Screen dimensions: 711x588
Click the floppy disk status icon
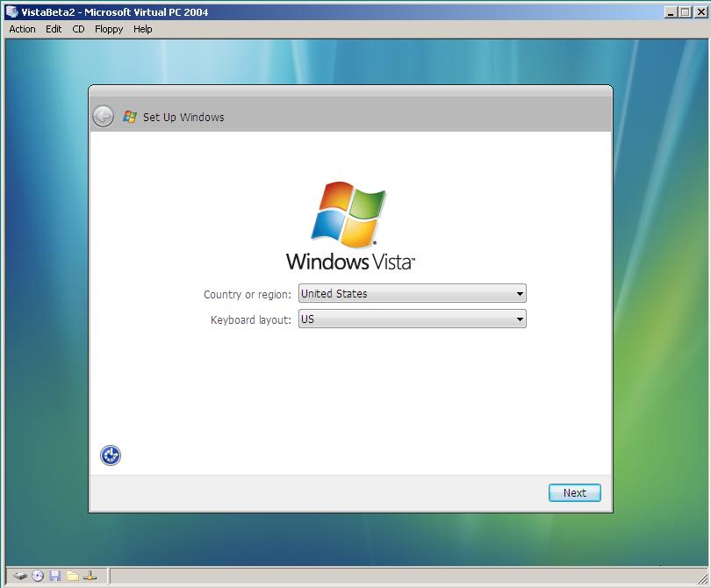[55, 577]
